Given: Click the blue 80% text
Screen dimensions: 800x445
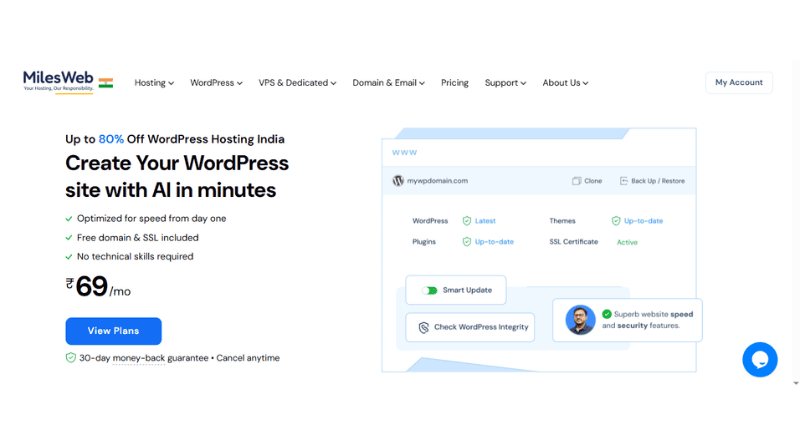Looking at the screenshot, I should click(x=111, y=139).
